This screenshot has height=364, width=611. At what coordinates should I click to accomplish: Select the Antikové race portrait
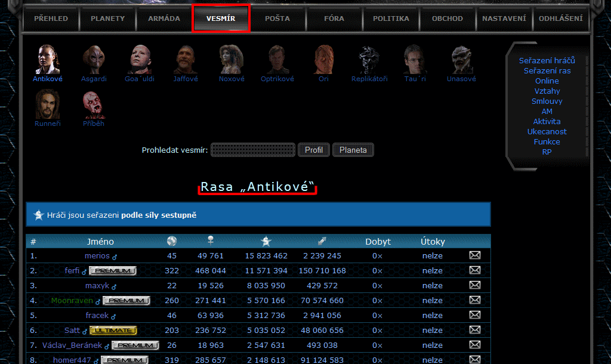(x=47, y=59)
